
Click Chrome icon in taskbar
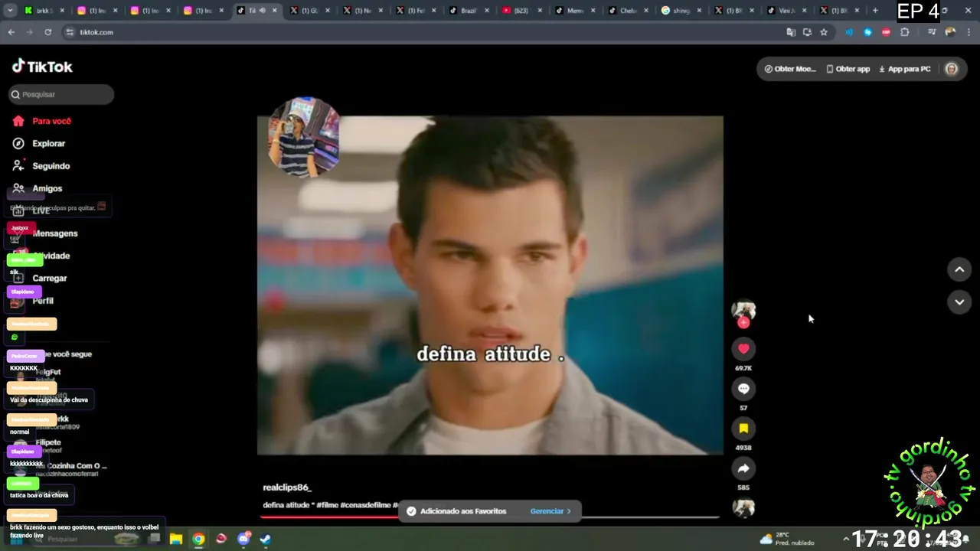[198, 539]
